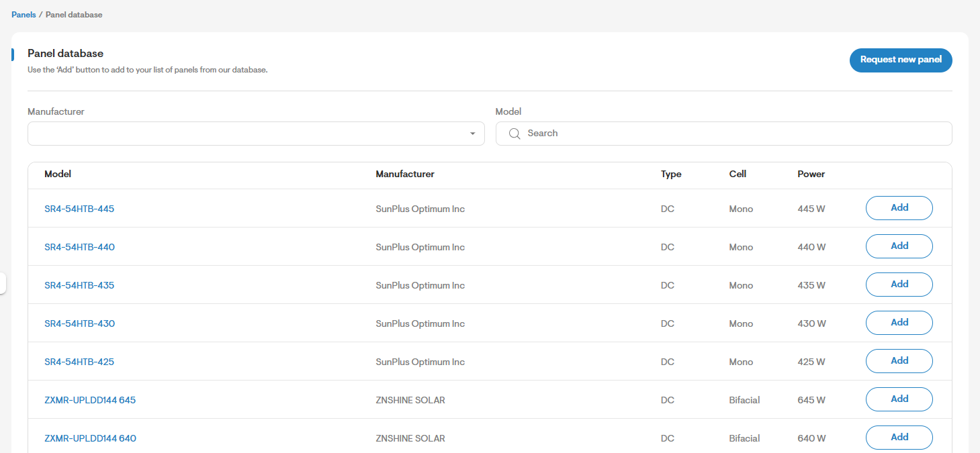The height and width of the screenshot is (453, 980).
Task: Add the SR4-54HTB-445 panel
Action: (899, 208)
